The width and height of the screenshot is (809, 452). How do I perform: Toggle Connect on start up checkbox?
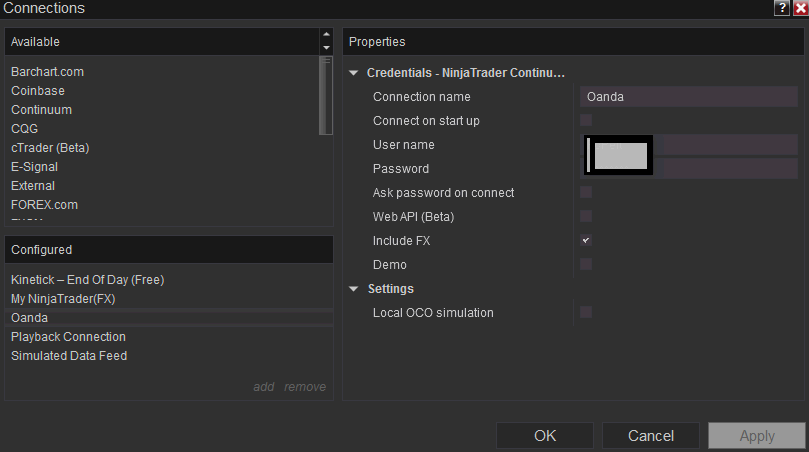click(586, 120)
